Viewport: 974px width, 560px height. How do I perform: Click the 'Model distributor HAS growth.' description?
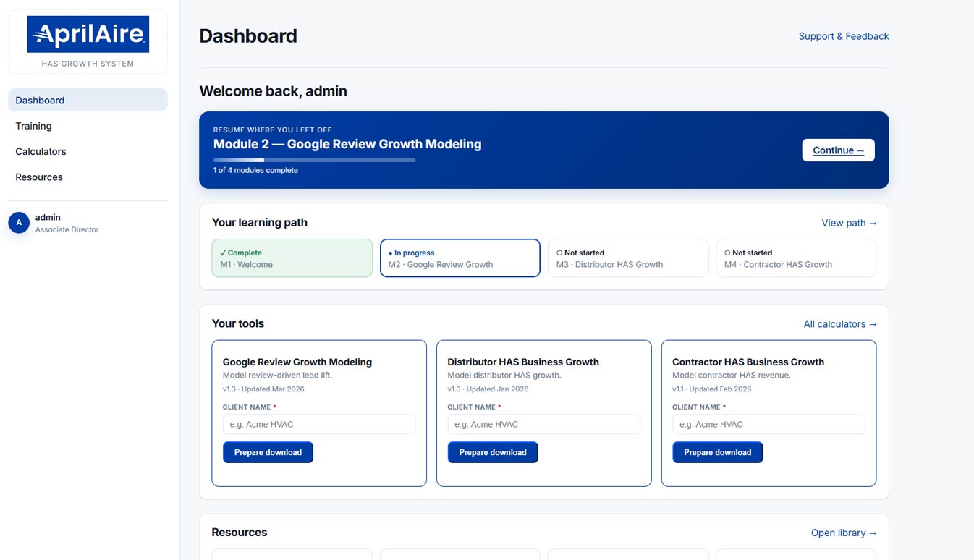tap(504, 376)
